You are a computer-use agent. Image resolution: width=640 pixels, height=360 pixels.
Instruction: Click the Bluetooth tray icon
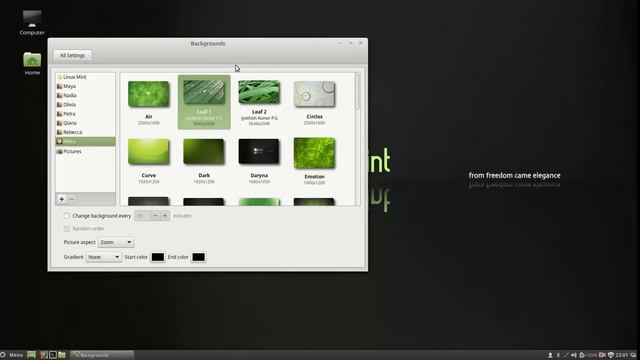tap(558, 355)
